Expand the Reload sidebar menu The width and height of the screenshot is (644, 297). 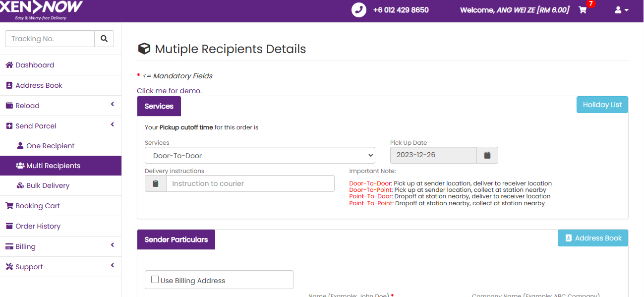click(x=60, y=106)
